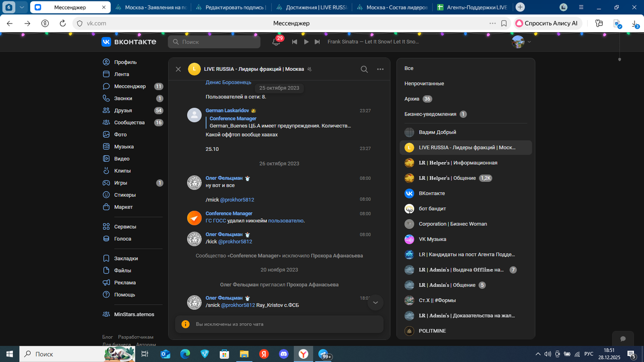This screenshot has height=362, width=644.
Task: Focus the VK search field
Action: pos(214,42)
